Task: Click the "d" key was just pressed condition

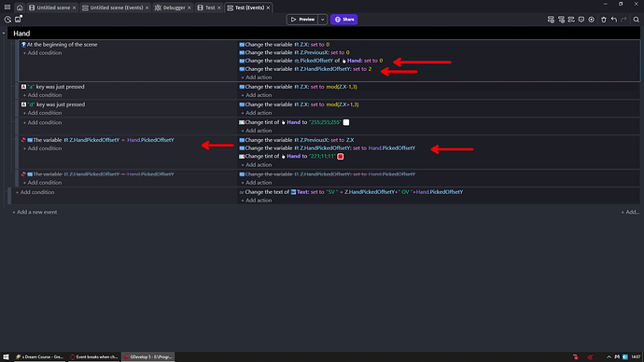Action: coord(53,104)
